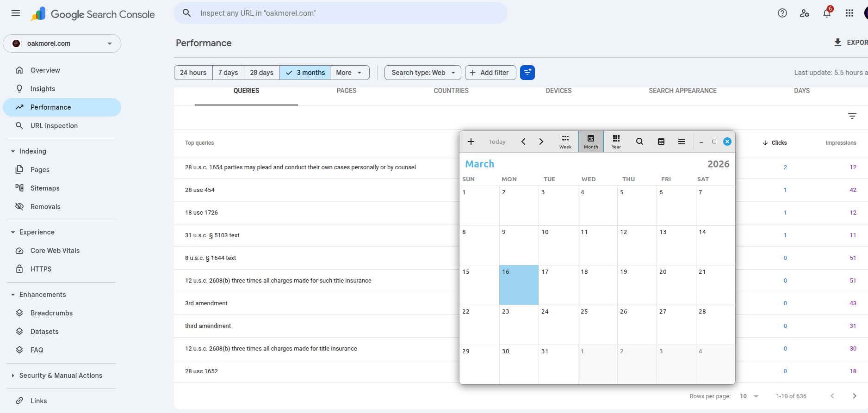Click the table filter rows icon
This screenshot has width=868, height=413.
click(x=852, y=116)
